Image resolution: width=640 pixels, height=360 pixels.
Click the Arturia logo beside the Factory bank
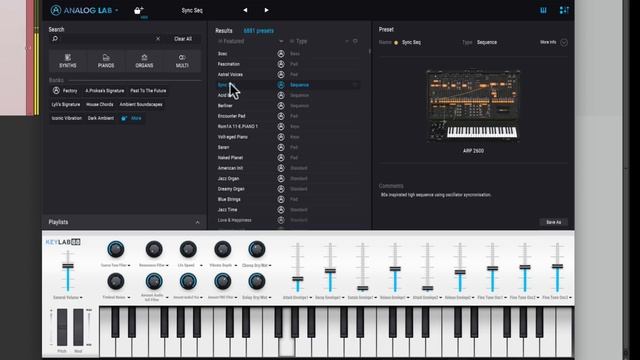pos(56,91)
